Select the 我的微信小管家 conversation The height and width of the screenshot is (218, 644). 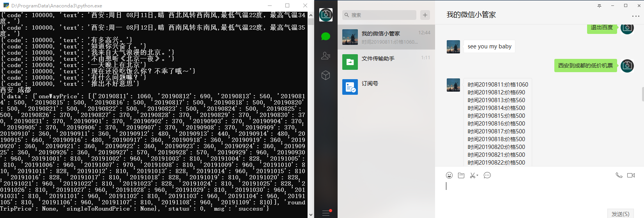click(386, 37)
